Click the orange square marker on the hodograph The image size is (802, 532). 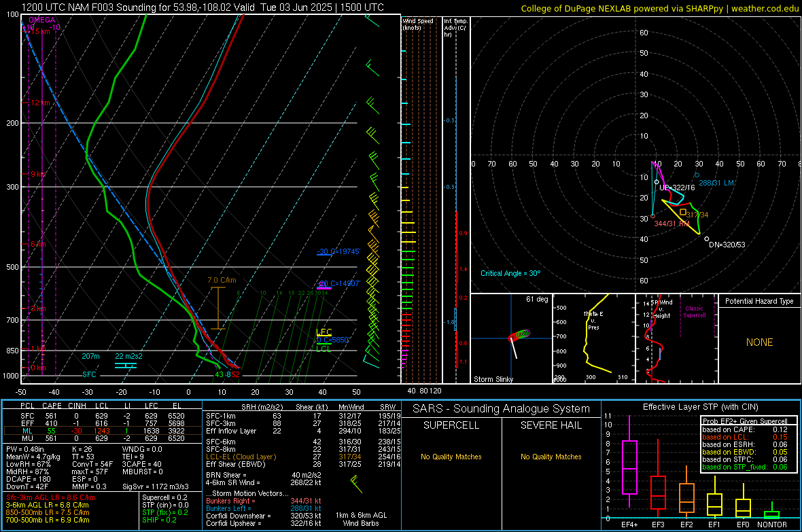tap(683, 212)
